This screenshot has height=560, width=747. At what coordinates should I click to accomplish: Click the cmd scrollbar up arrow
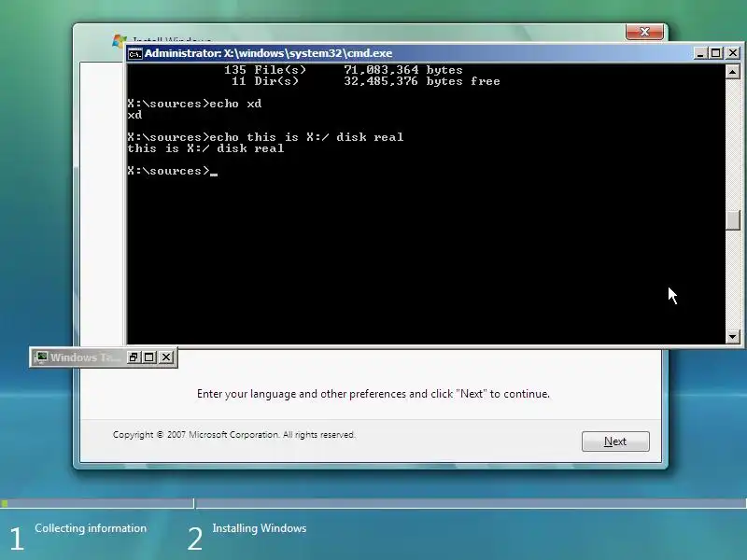(732, 72)
